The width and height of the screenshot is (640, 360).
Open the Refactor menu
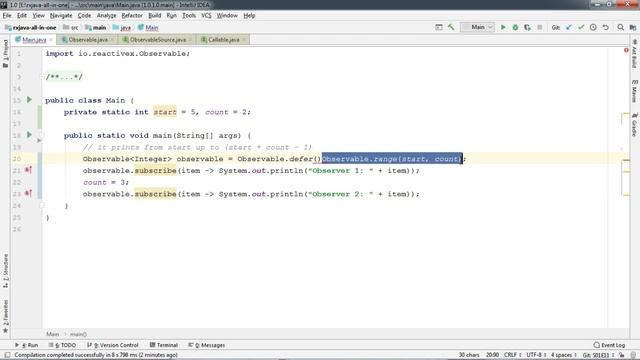point(132,16)
